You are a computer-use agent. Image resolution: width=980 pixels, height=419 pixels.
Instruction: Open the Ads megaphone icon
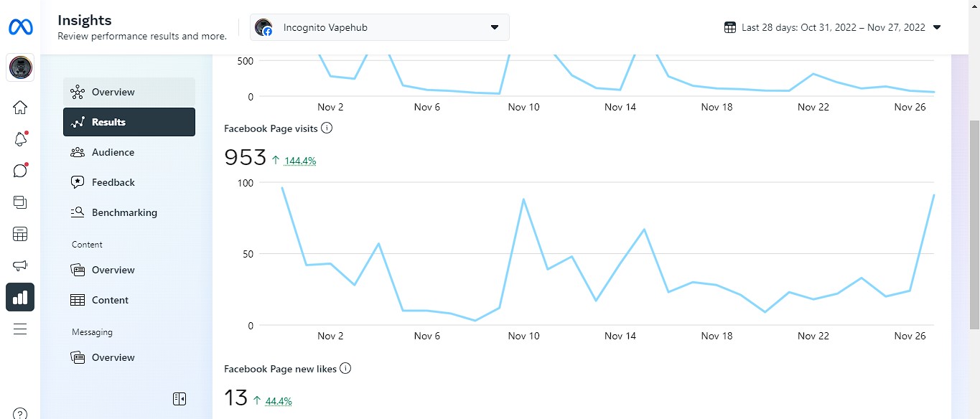point(20,265)
